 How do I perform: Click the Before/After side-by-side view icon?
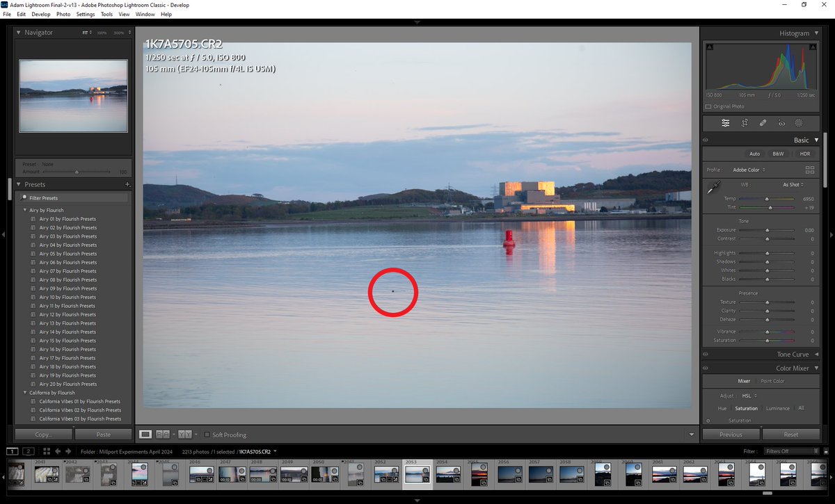[163, 434]
